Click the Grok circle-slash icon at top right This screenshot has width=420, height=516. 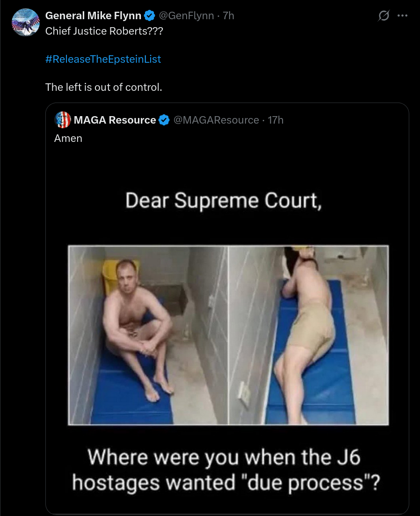tap(384, 15)
